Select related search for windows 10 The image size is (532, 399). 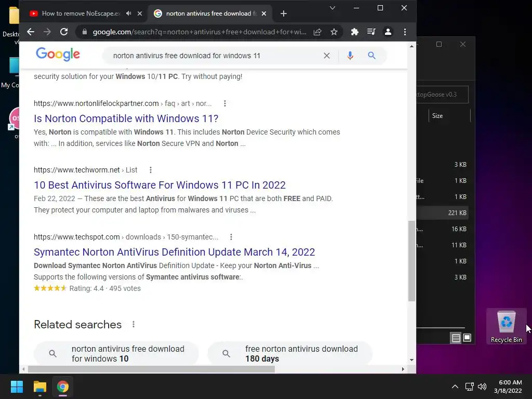(116, 353)
